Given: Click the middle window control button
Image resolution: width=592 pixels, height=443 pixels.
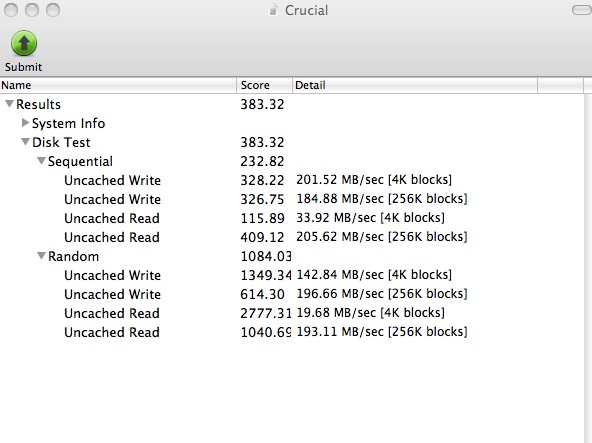Looking at the screenshot, I should point(32,10).
